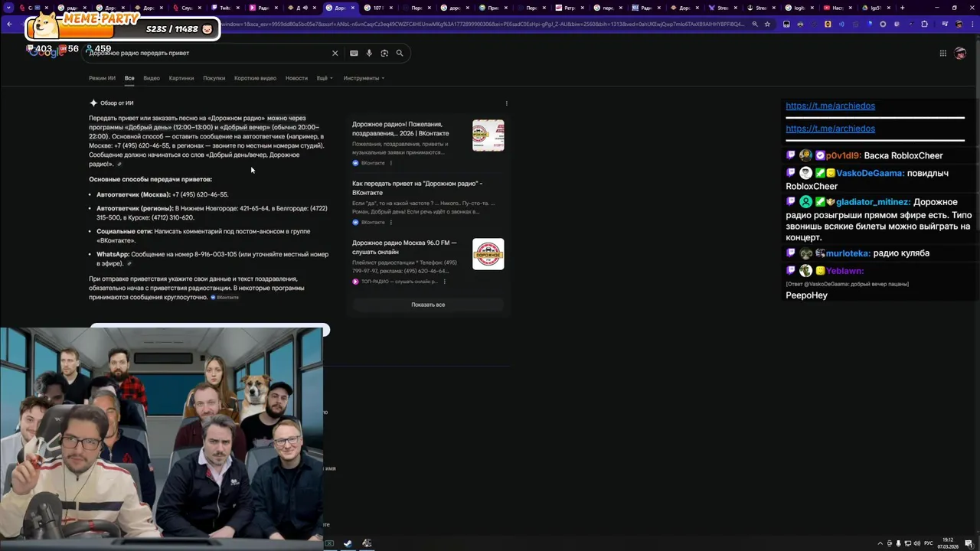The width and height of the screenshot is (980, 551).
Task: Switch to Картинки results tab
Action: [181, 78]
